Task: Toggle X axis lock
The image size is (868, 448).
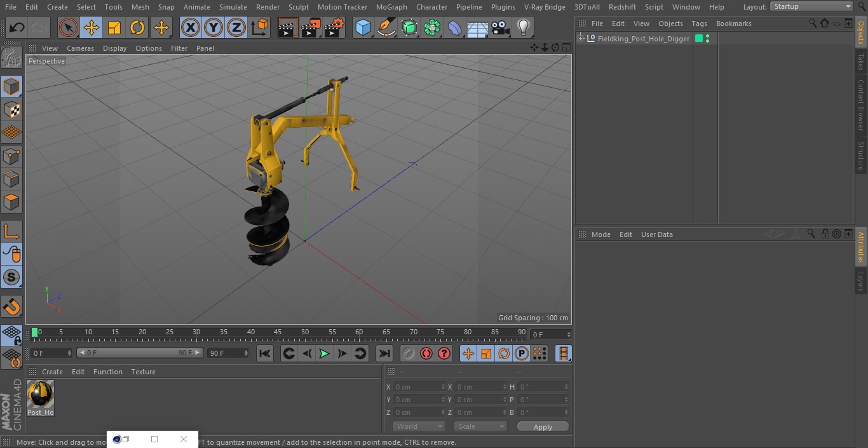Action: pos(190,27)
